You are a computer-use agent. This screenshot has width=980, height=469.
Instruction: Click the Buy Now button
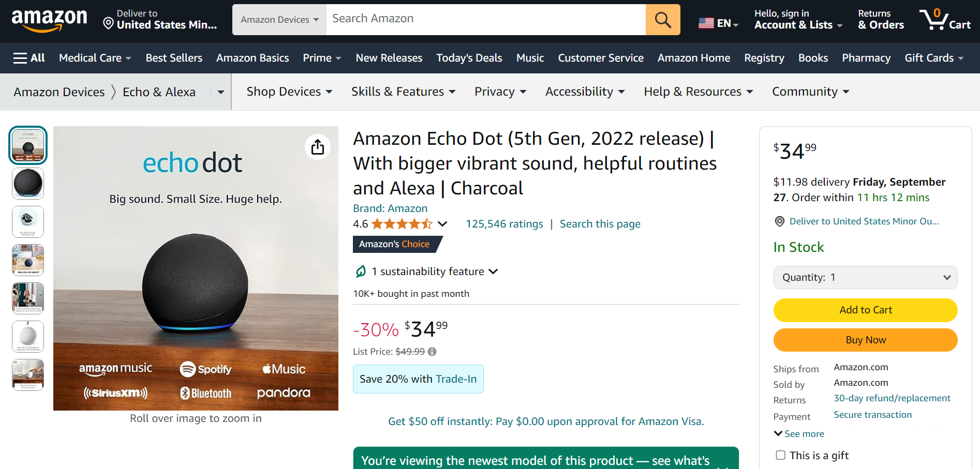pyautogui.click(x=865, y=340)
